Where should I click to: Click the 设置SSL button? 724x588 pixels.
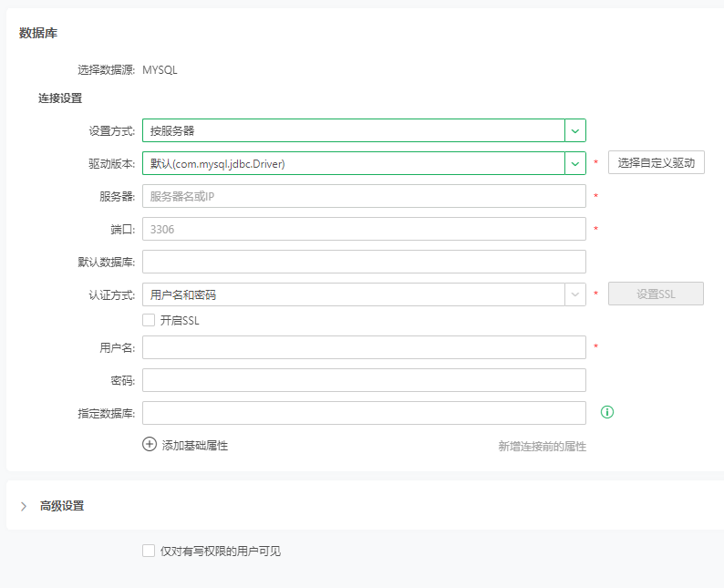tap(656, 294)
